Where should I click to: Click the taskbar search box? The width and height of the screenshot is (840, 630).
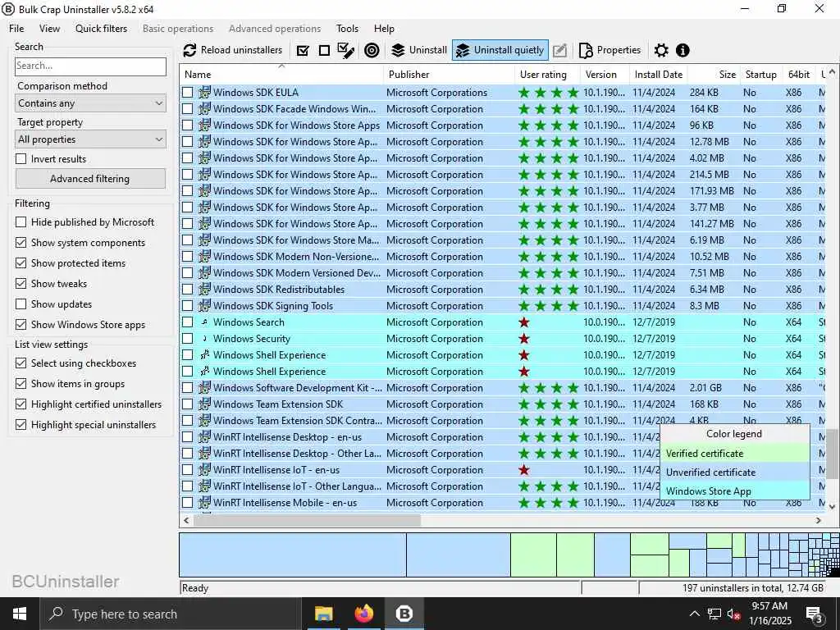pyautogui.click(x=171, y=614)
